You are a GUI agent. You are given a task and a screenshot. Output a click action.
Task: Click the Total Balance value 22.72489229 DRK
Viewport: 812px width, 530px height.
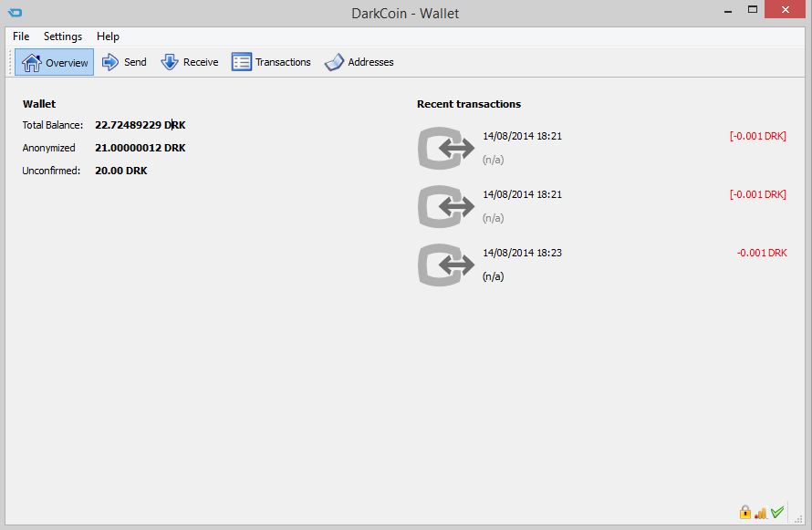[140, 125]
